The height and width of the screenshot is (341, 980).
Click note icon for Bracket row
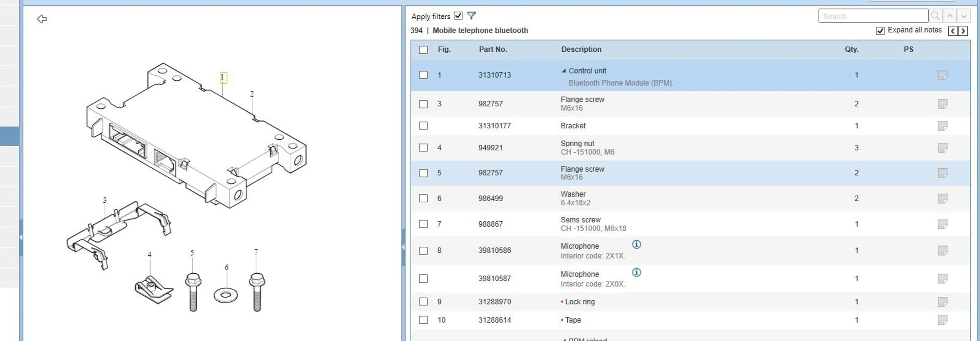(x=942, y=126)
